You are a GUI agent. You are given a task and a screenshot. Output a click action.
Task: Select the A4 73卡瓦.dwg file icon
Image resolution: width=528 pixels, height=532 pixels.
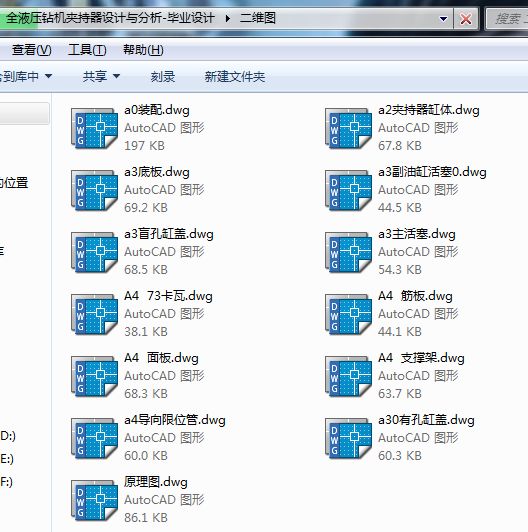pos(94,315)
